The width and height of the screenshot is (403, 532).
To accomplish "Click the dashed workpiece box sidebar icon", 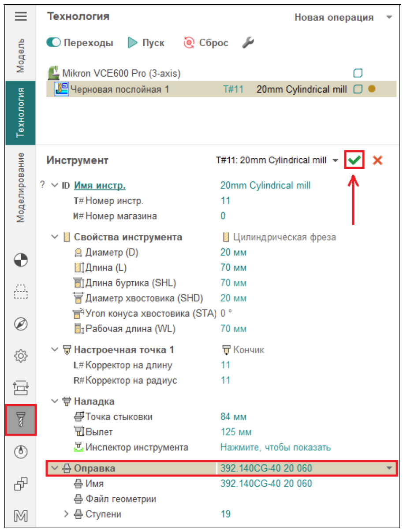I will click(x=21, y=291).
